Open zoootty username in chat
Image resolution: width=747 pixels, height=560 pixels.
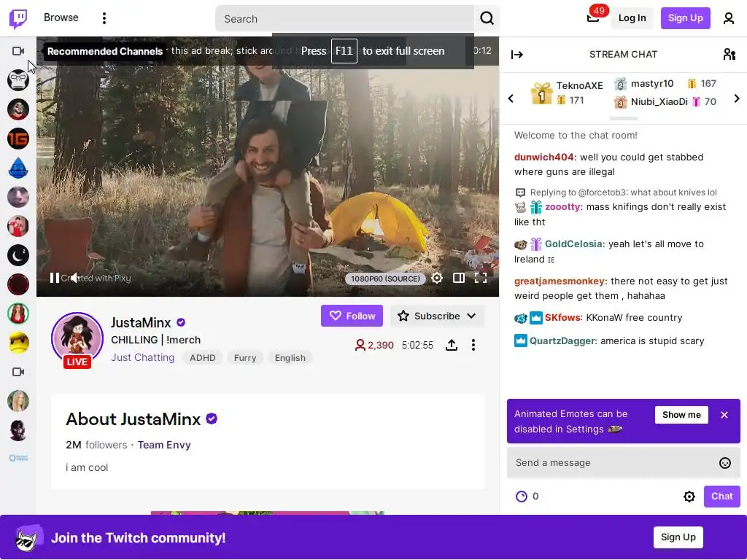(x=562, y=206)
